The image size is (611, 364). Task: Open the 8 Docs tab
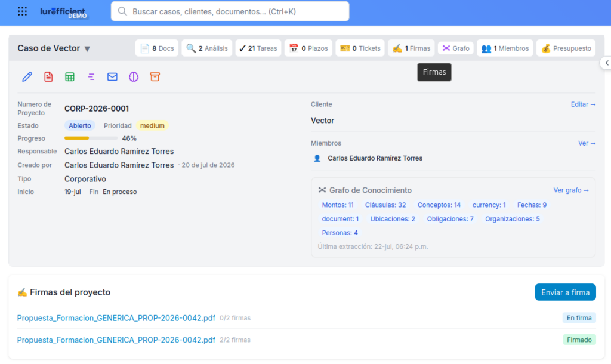[x=157, y=48]
